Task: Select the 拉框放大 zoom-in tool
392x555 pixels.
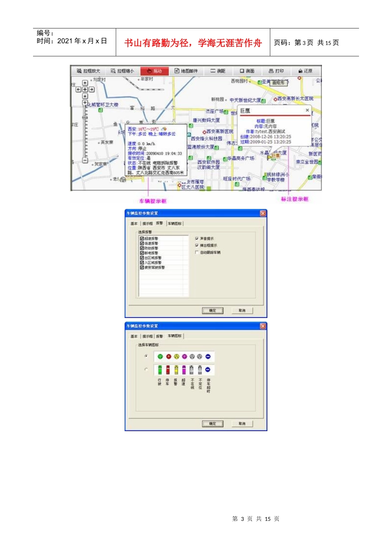Action: pyautogui.click(x=88, y=71)
